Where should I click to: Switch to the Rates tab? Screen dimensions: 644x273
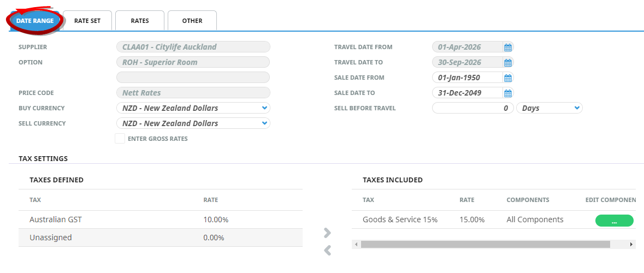click(140, 21)
